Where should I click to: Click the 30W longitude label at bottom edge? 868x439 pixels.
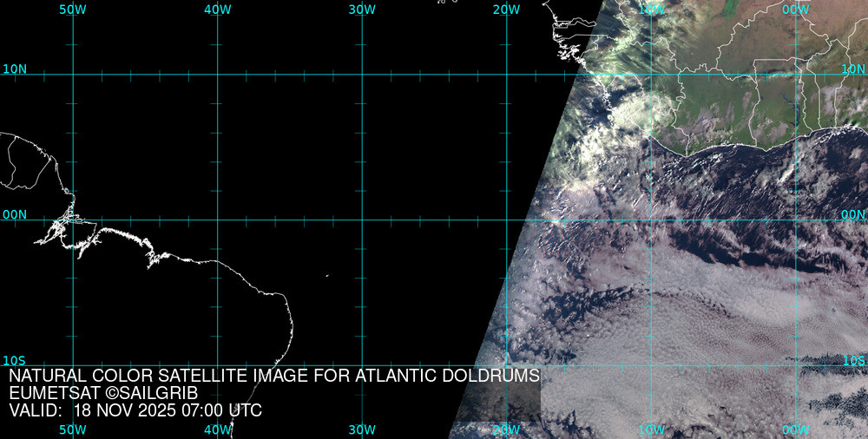[362, 429]
